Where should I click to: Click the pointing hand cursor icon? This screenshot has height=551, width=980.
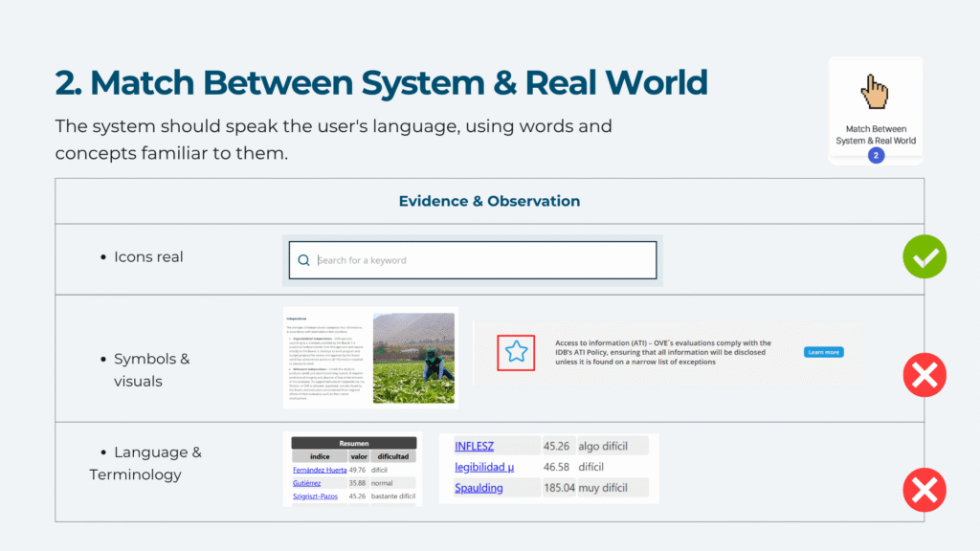(x=875, y=94)
